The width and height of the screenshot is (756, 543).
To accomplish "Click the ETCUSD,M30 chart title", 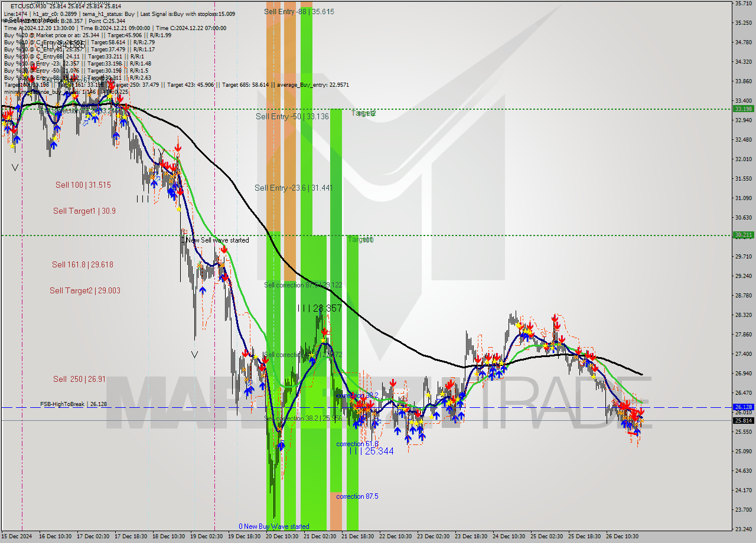I will (x=30, y=6).
